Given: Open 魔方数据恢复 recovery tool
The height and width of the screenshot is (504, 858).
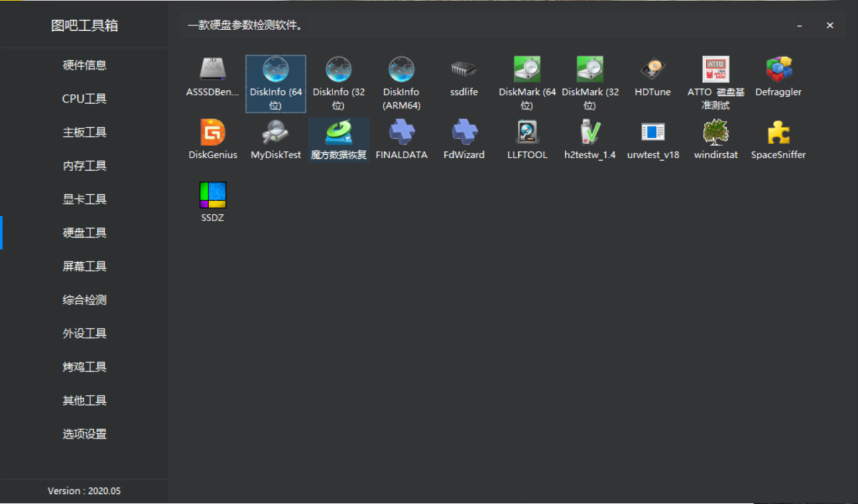Looking at the screenshot, I should [339, 141].
